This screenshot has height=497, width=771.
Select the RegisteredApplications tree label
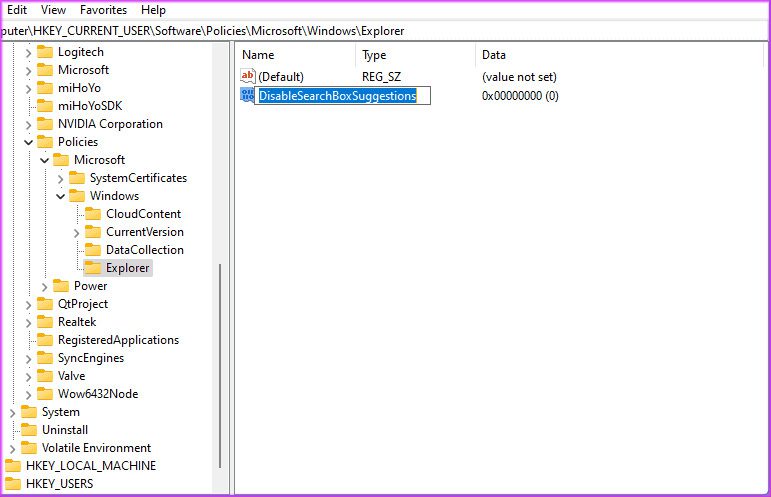click(119, 340)
